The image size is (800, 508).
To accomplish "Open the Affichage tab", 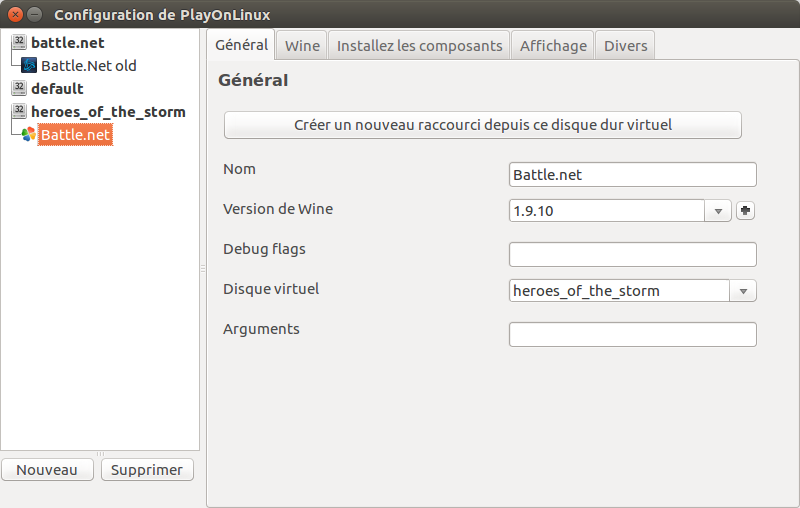I will click(x=553, y=46).
